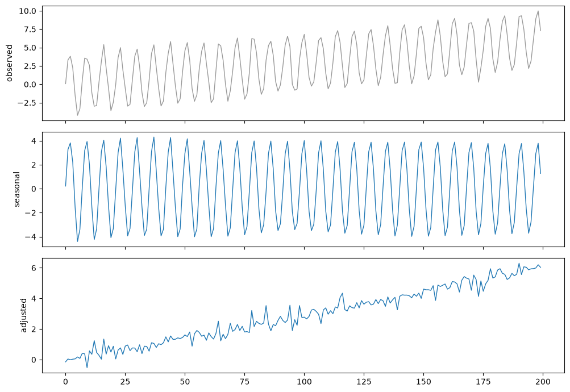Click the "−2.5" tick on observed axis
Viewport: 570px width, 392px height.
(27, 103)
